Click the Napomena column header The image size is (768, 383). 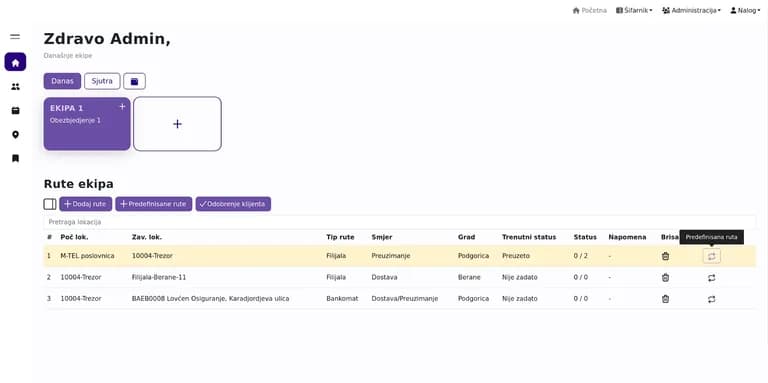click(627, 237)
